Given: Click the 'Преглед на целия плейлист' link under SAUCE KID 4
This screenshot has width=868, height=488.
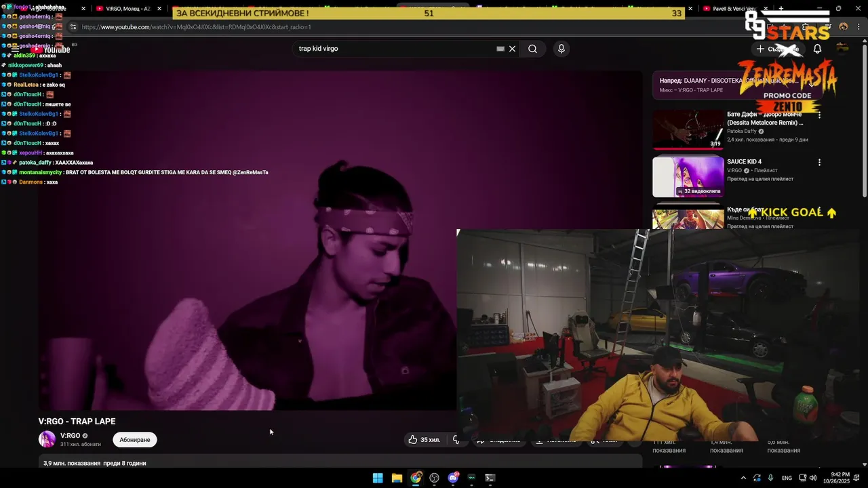Looking at the screenshot, I should pos(759,179).
